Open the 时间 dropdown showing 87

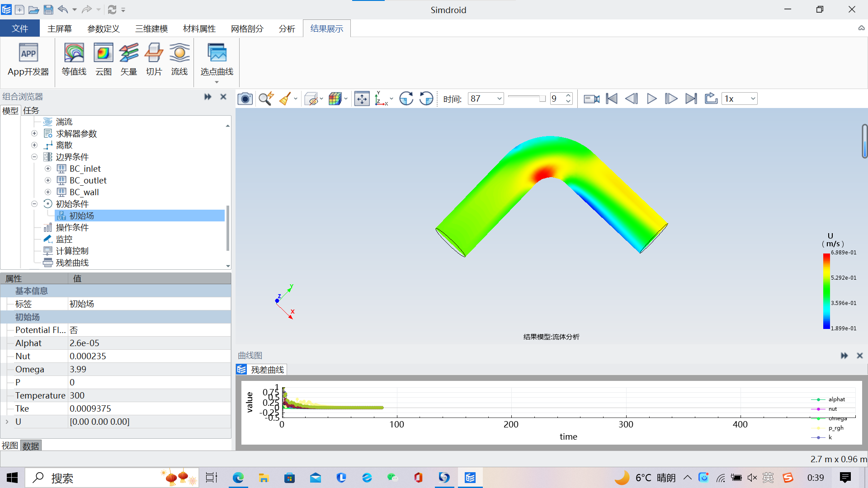click(x=486, y=99)
